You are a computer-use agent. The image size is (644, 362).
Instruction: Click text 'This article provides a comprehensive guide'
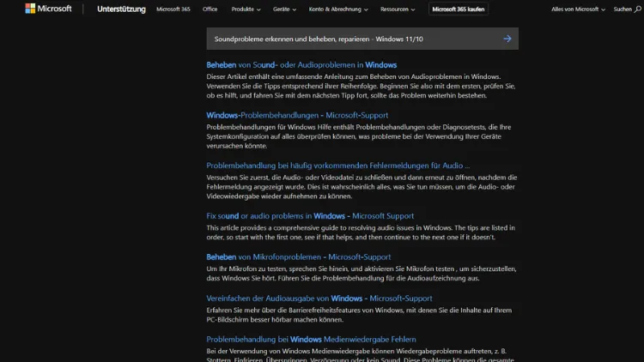click(277, 228)
